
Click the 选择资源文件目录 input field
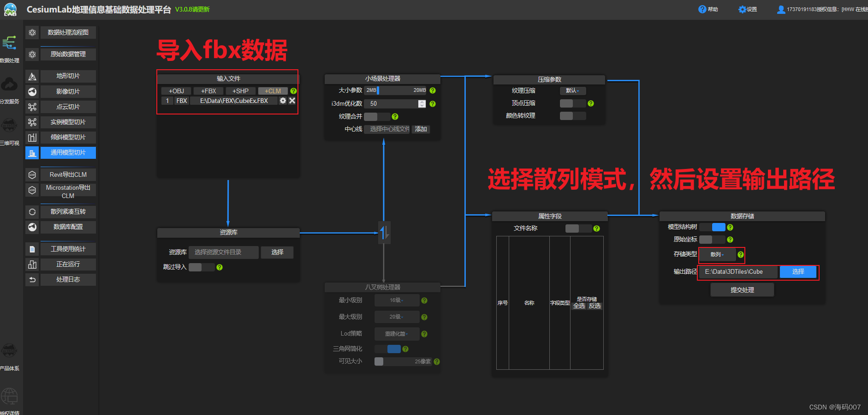224,252
